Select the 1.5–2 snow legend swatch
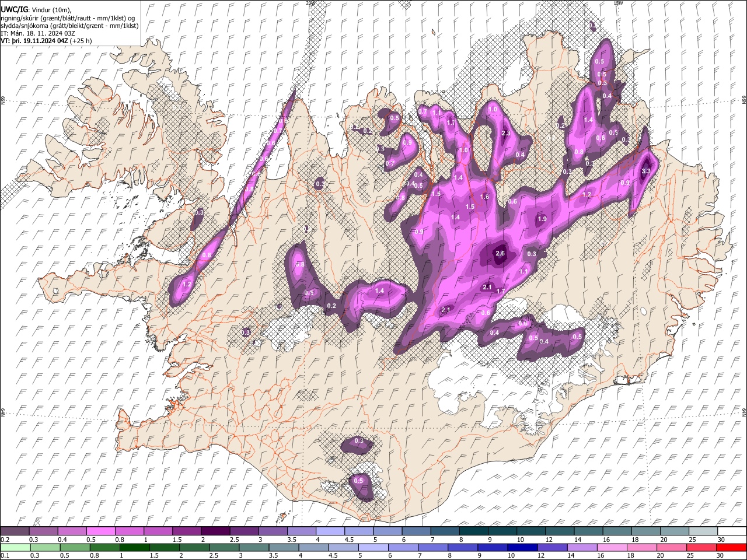 pyautogui.click(x=187, y=531)
